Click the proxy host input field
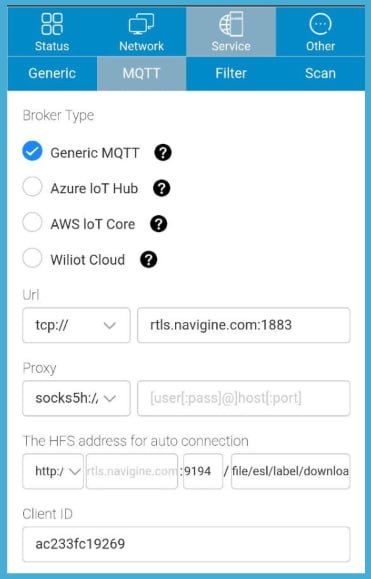The height and width of the screenshot is (579, 371). tap(244, 398)
